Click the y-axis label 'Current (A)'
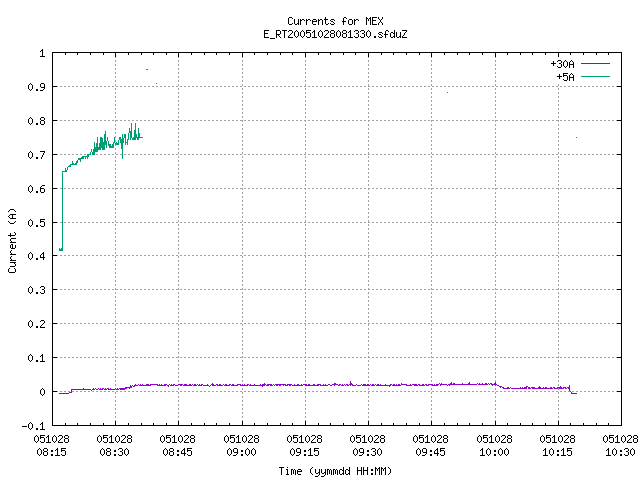Viewport: 640px width, 480px height. pos(12,240)
